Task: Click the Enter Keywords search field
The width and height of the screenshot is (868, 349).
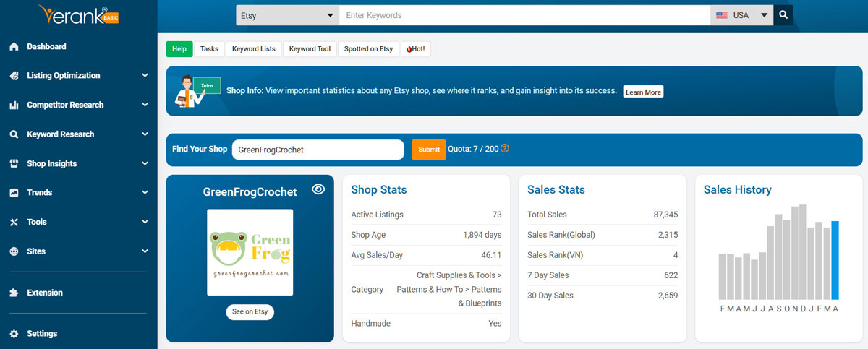Action: (525, 15)
